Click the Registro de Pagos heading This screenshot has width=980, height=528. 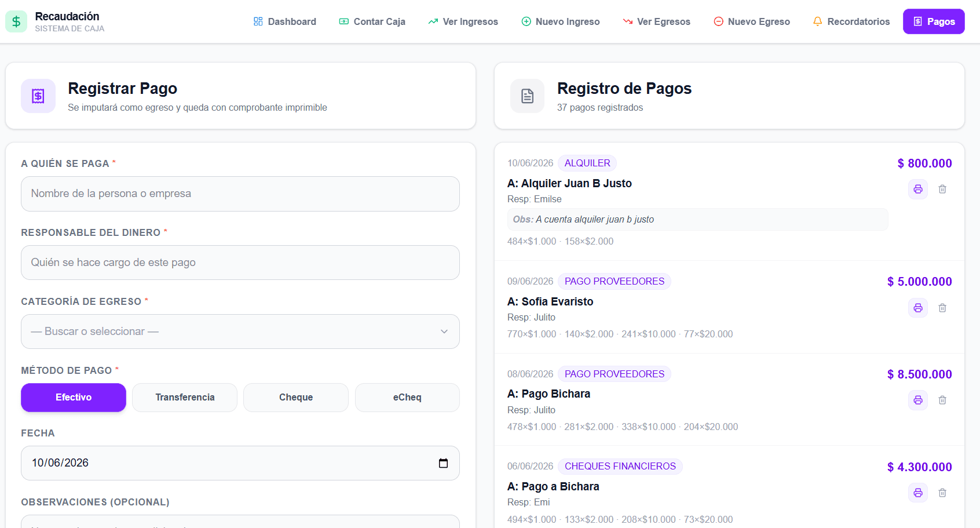coord(624,89)
